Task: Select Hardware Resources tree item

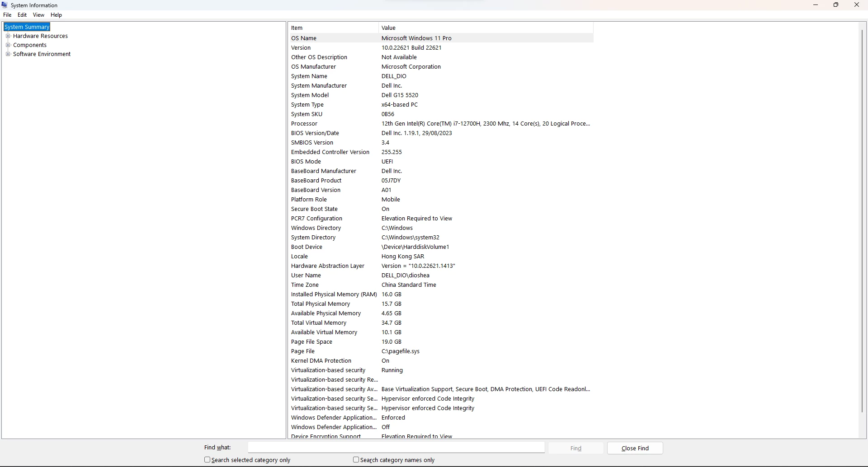Action: tap(40, 36)
